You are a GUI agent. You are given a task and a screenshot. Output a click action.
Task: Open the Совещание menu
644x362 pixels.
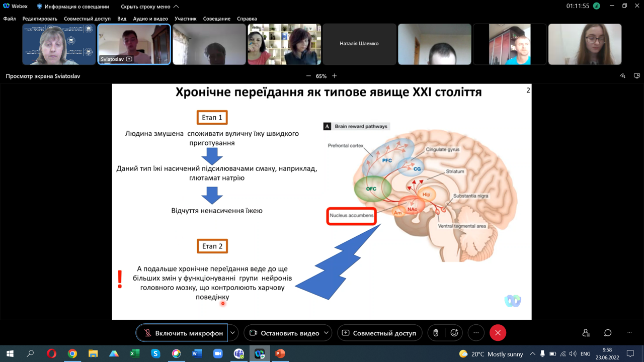(x=217, y=19)
